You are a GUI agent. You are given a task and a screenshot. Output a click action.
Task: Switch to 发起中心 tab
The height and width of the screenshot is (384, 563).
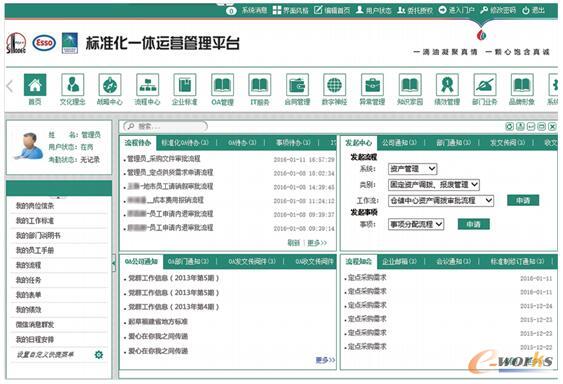pyautogui.click(x=358, y=143)
